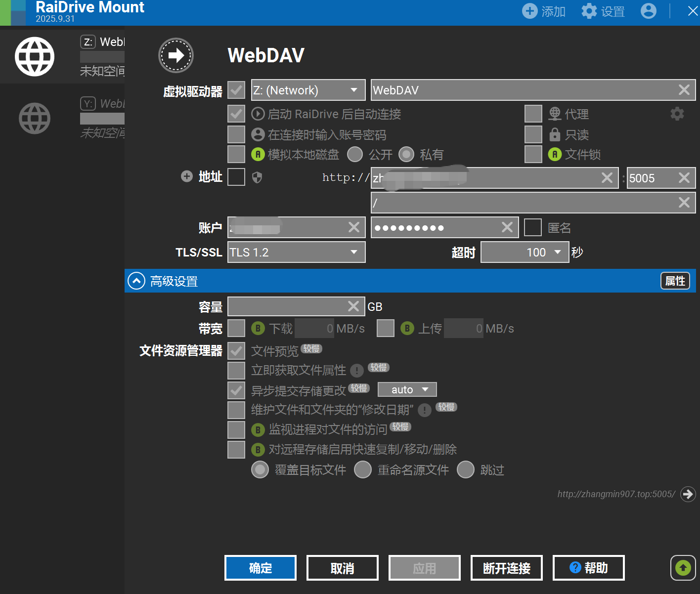Enable 在连接时输入账号密码 checkbox

(236, 134)
